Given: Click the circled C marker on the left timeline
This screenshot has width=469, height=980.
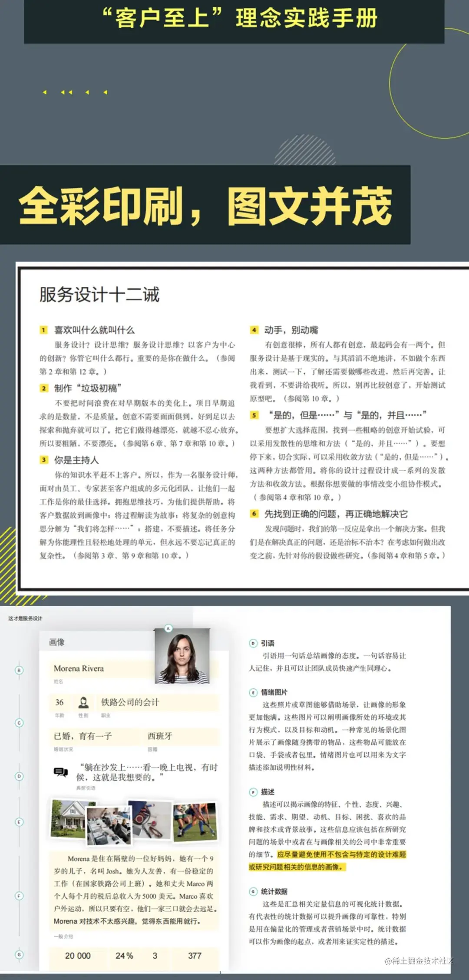Looking at the screenshot, I should [x=19, y=723].
